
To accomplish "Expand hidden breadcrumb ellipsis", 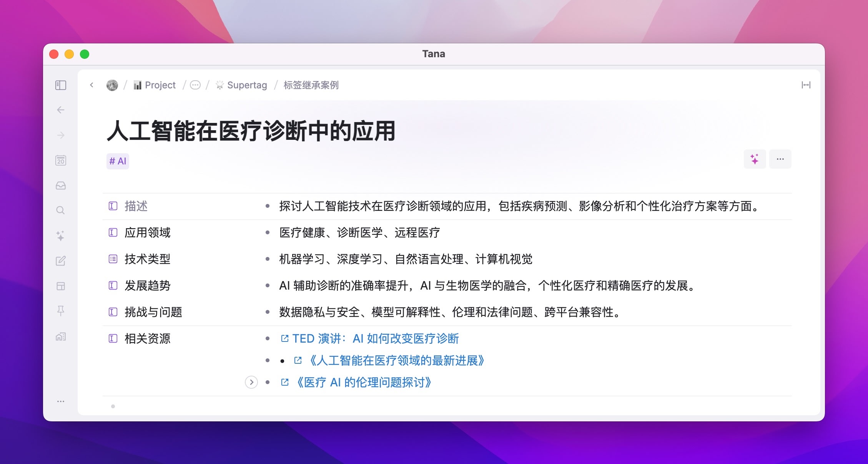I will pos(195,85).
